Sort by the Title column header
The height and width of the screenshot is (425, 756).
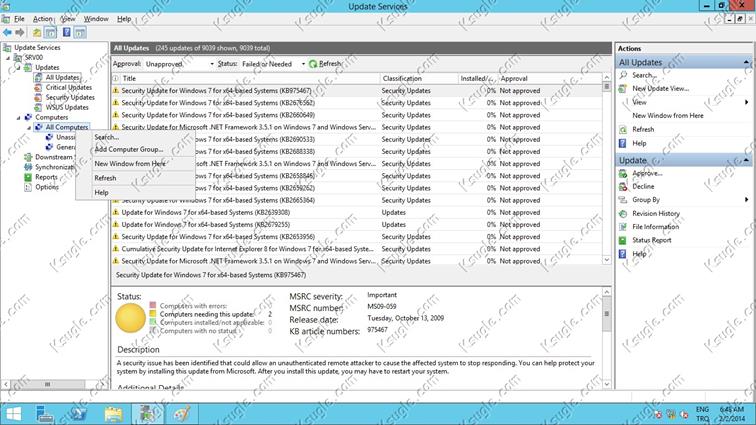tap(250, 78)
